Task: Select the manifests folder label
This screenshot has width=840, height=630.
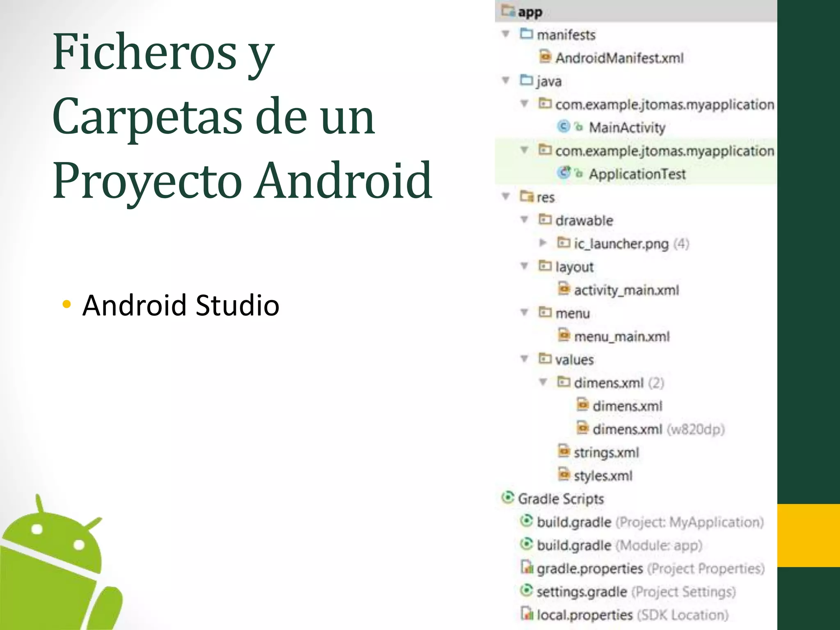Action: tap(566, 35)
